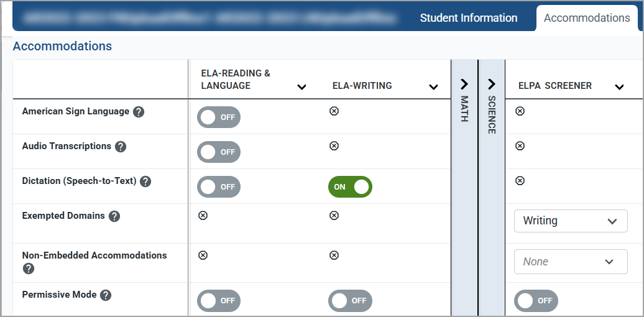The width and height of the screenshot is (644, 317).
Task: Expand the ELA-Reading & Language column chevron
Action: pos(302,86)
